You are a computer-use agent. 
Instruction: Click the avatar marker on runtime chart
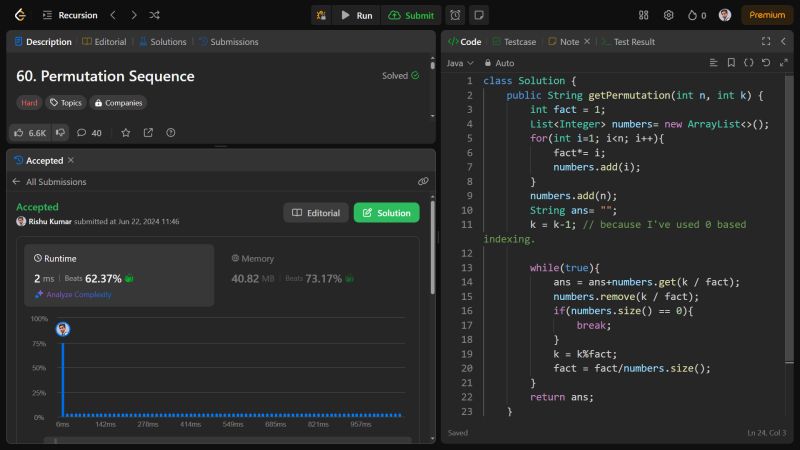[63, 329]
